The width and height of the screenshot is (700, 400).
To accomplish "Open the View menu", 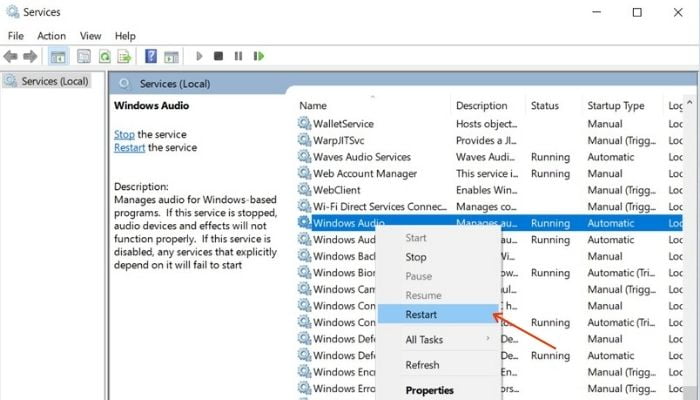I will coord(91,36).
